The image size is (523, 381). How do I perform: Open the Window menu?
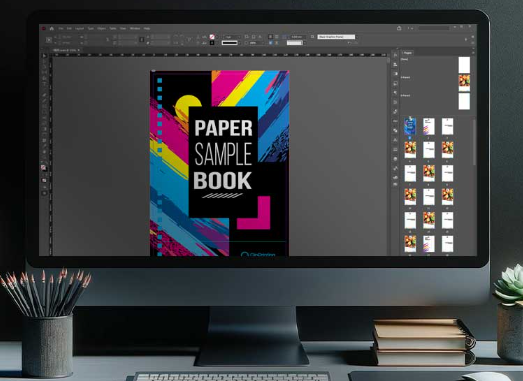[135, 29]
